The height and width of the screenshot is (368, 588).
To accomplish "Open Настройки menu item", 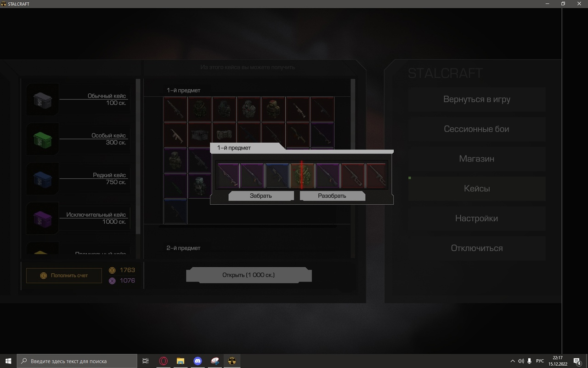I will [477, 218].
